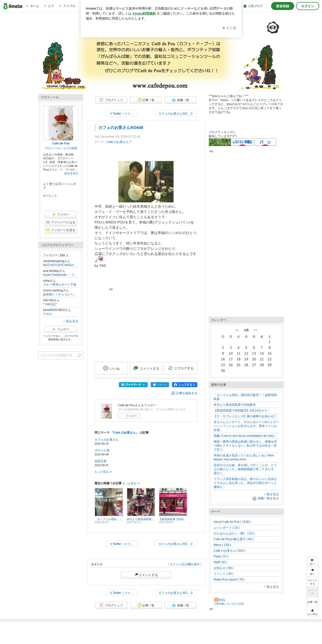The image size is (322, 644).
Task: Click floating 上に戻る arrow button
Action: click(x=312, y=612)
